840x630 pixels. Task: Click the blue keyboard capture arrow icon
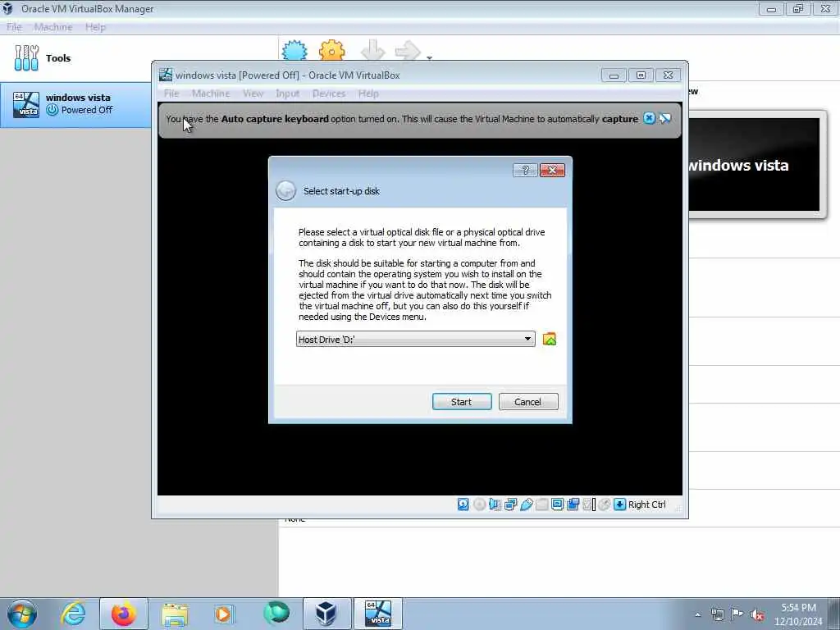click(620, 504)
